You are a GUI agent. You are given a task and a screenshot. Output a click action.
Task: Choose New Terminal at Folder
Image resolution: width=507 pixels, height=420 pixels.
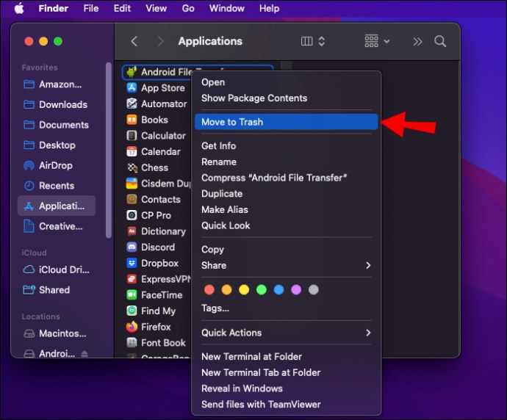click(x=286, y=356)
